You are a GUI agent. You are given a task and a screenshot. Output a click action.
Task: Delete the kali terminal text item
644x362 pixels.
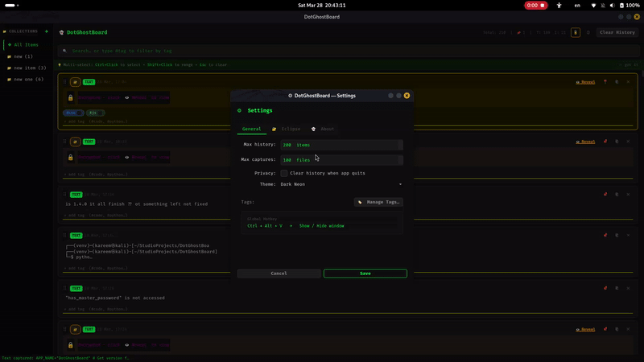point(628,235)
